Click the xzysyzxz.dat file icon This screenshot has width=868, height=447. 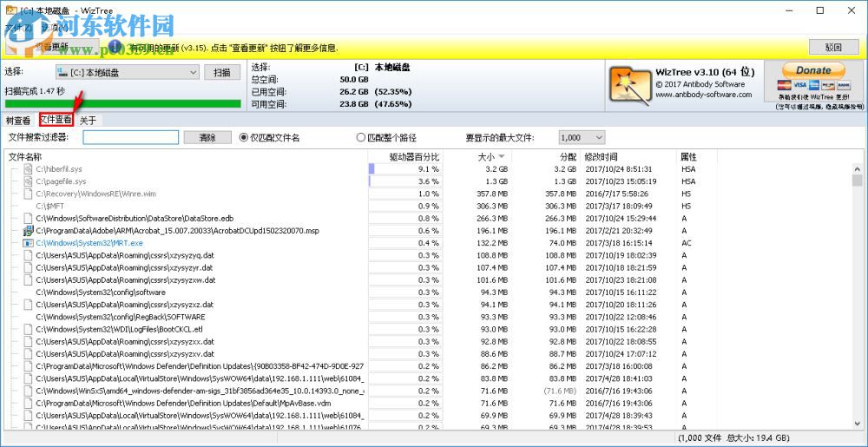28,305
